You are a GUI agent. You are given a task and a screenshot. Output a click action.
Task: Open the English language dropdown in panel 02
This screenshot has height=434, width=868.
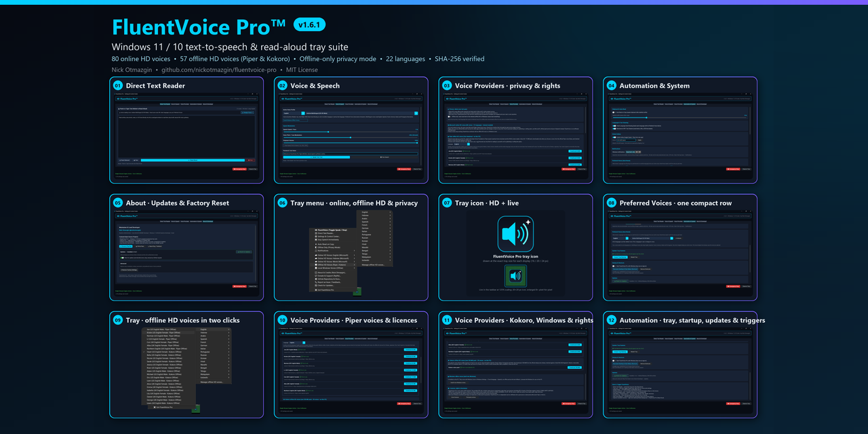tap(294, 113)
